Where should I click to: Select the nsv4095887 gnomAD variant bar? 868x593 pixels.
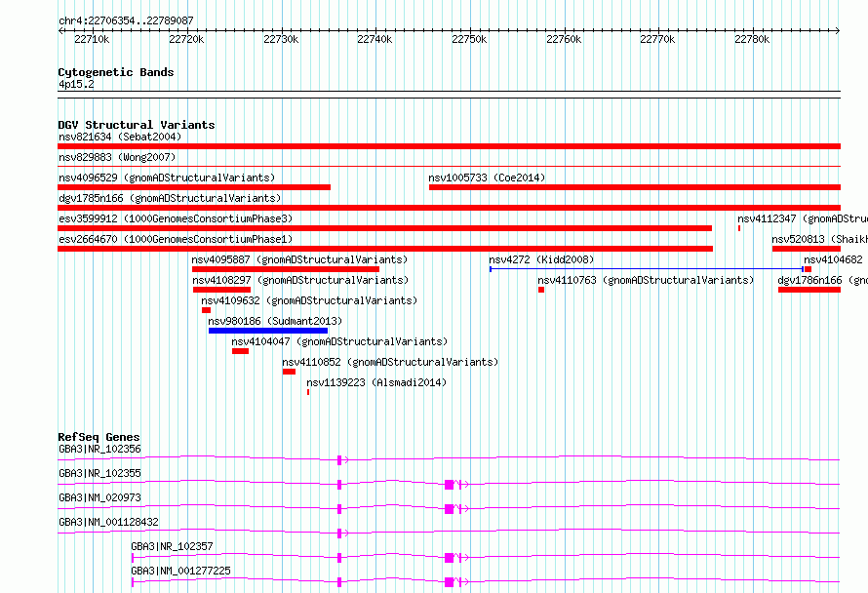pos(286,269)
